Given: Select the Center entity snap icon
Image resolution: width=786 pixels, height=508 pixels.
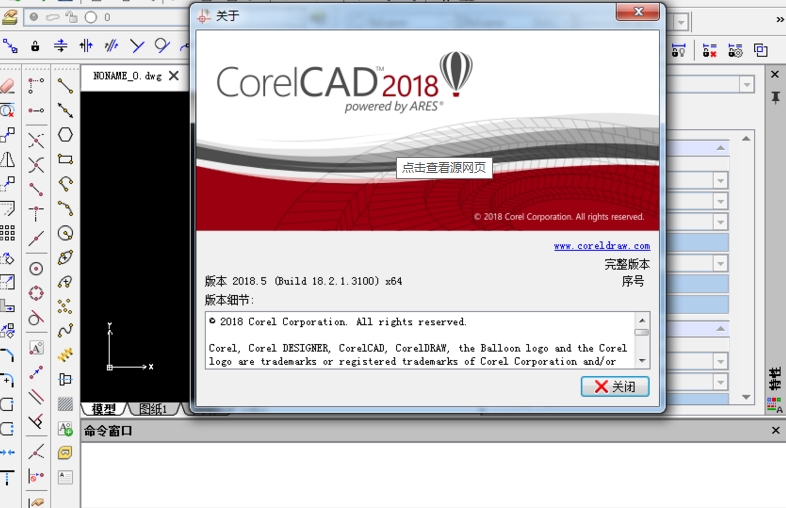Looking at the screenshot, I should pos(36,269).
